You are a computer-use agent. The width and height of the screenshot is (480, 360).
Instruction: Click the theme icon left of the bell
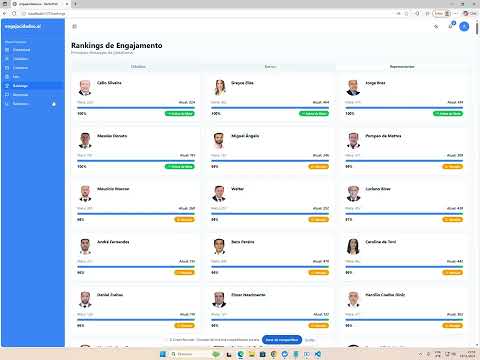(436, 26)
